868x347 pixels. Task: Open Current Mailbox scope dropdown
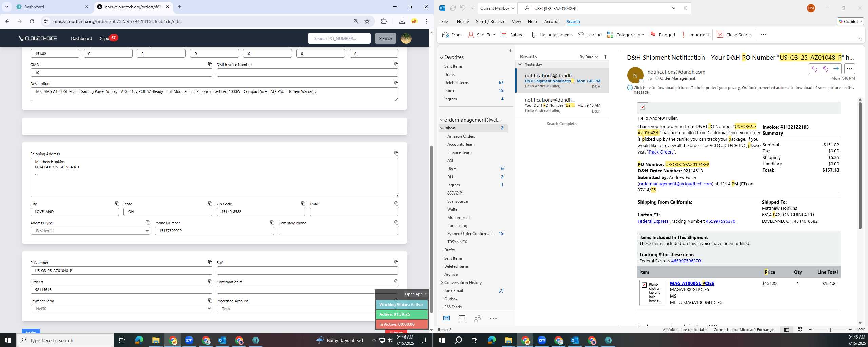click(x=498, y=8)
